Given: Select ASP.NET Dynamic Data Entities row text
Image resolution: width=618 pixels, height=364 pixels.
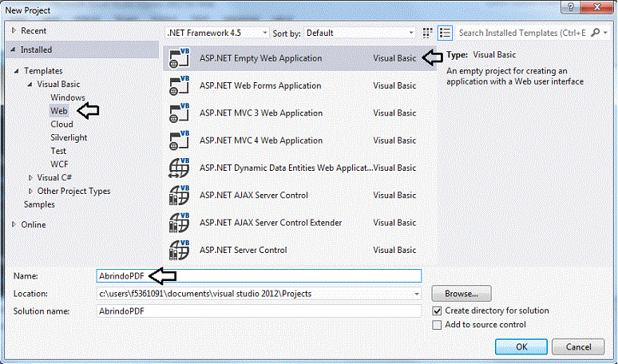Looking at the screenshot, I should [x=286, y=168].
